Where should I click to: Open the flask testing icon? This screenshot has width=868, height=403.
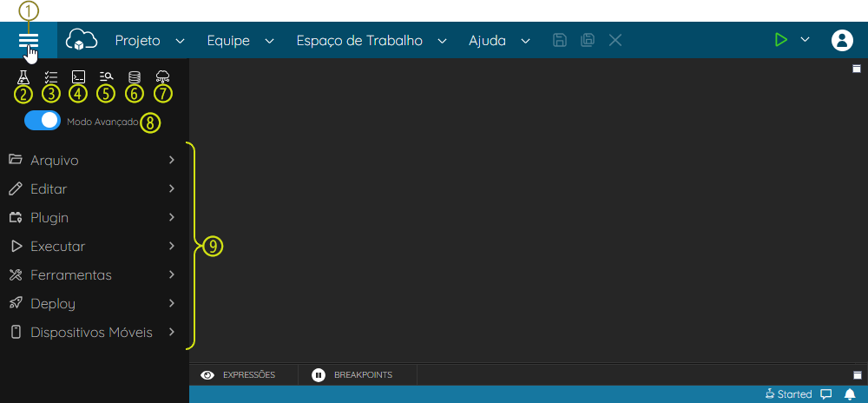pos(23,77)
